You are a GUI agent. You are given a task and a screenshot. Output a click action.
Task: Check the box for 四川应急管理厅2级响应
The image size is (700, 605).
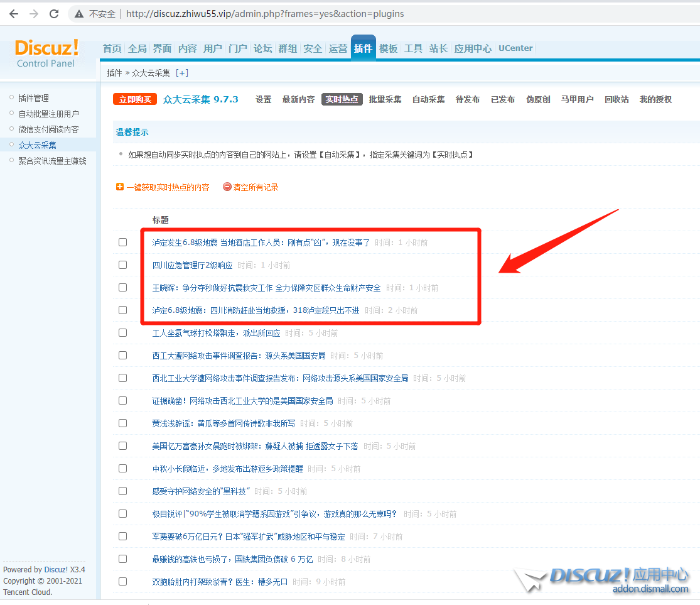click(x=123, y=264)
